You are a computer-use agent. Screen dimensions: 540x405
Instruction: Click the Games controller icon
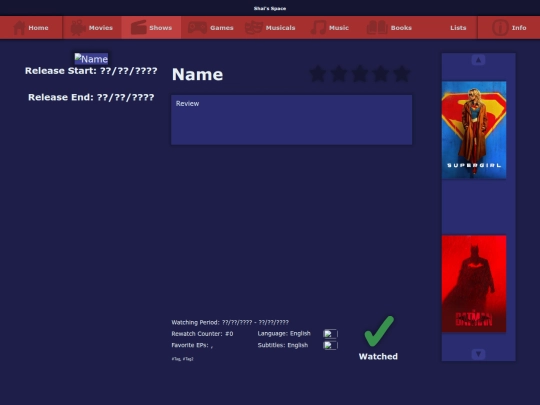pyautogui.click(x=197, y=28)
